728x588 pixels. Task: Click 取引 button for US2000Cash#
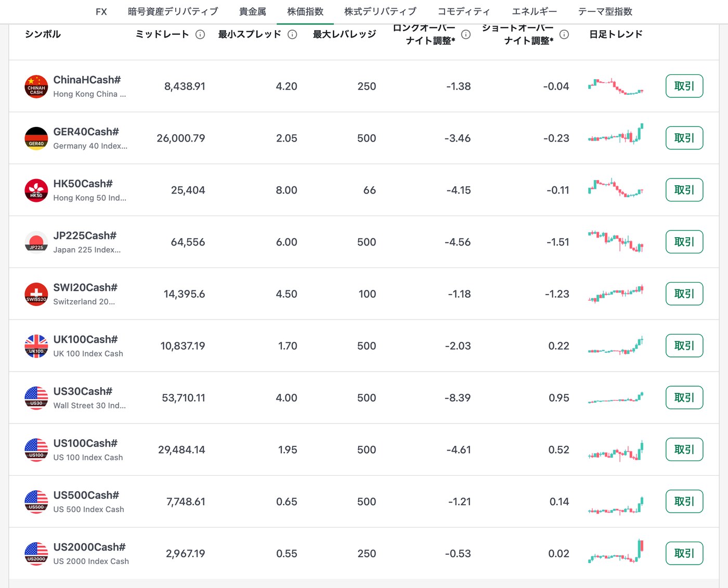point(684,554)
